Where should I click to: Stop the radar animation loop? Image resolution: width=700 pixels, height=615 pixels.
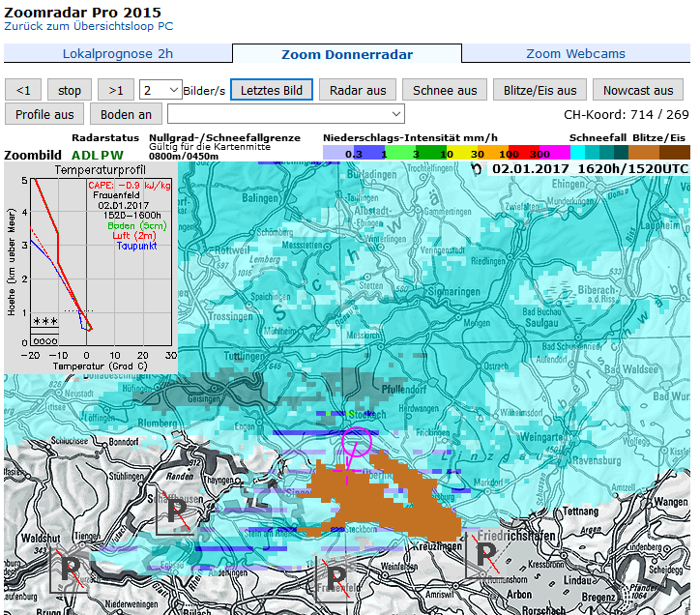pyautogui.click(x=70, y=90)
